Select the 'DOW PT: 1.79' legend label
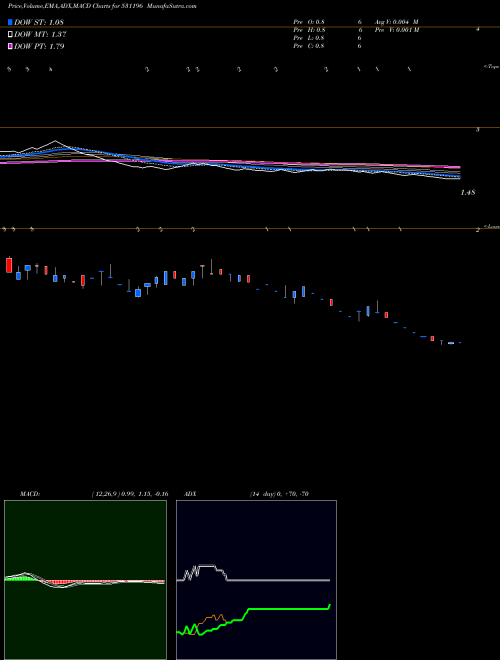Viewport: 500px width, 660px height. point(39,46)
